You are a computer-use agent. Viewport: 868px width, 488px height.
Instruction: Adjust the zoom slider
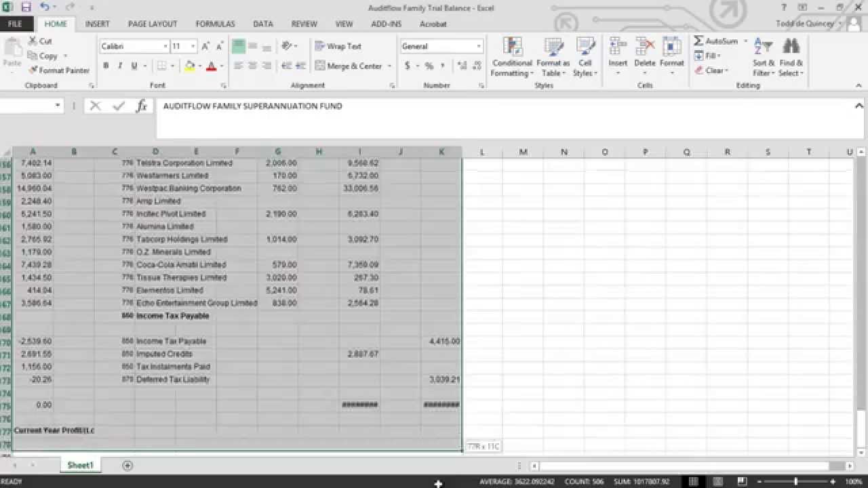click(x=795, y=481)
